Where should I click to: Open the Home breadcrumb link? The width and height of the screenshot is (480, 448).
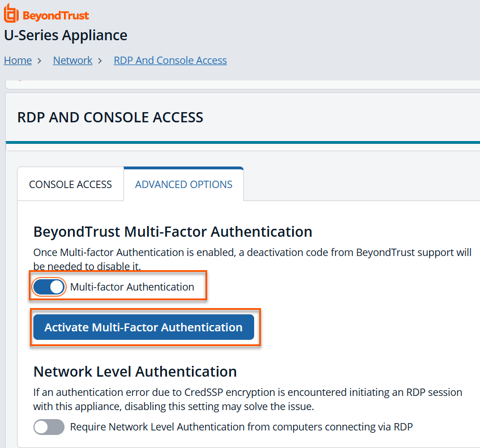[18, 61]
